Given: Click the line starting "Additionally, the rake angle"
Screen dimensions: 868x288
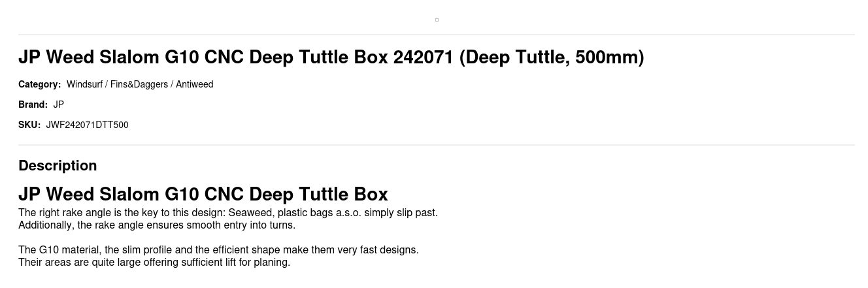Looking at the screenshot, I should point(157,225).
